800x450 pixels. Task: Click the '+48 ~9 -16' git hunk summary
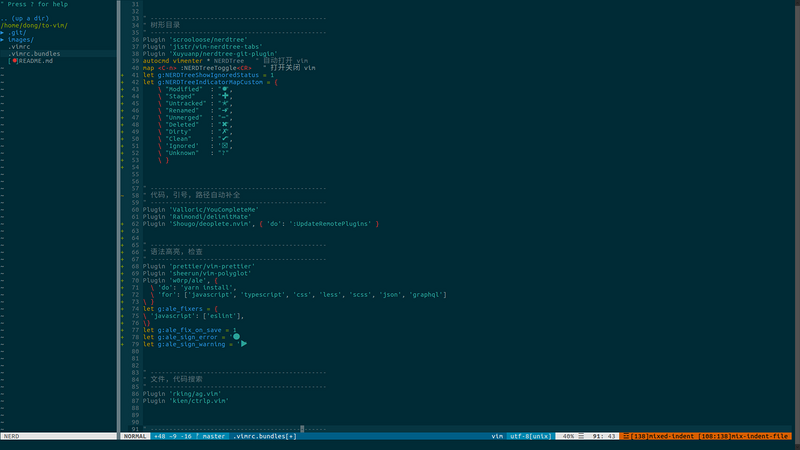[173, 436]
